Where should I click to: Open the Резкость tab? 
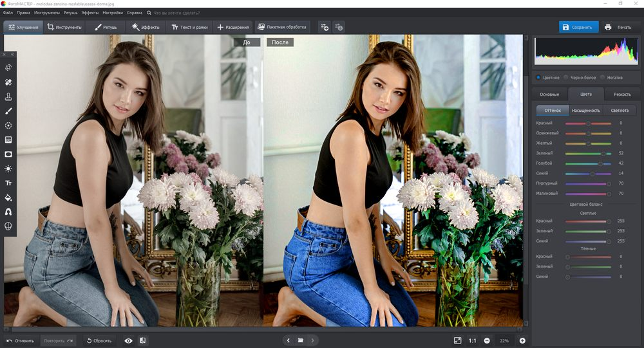pyautogui.click(x=622, y=95)
